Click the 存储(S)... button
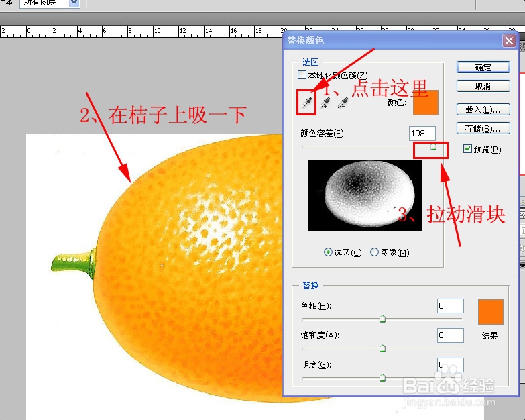The width and height of the screenshot is (525, 420). [x=483, y=128]
